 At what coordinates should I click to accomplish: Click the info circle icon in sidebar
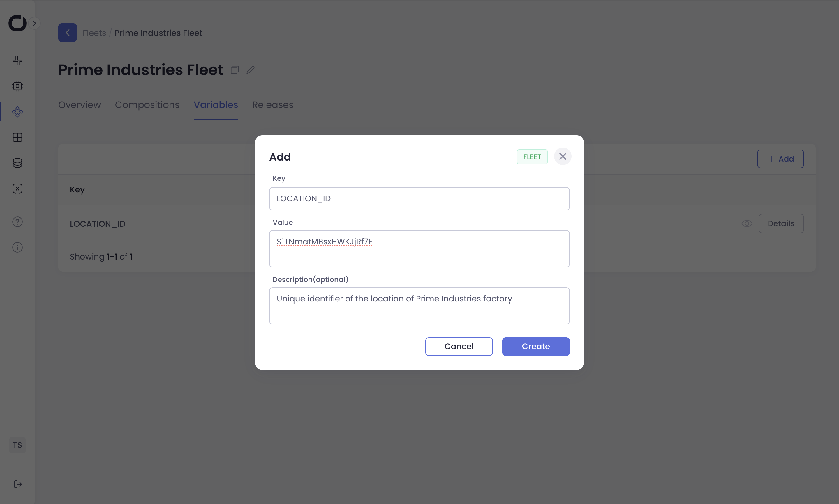coord(17,247)
